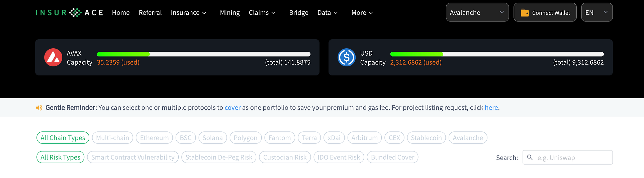Go to Home page
The width and height of the screenshot is (644, 178).
121,13
